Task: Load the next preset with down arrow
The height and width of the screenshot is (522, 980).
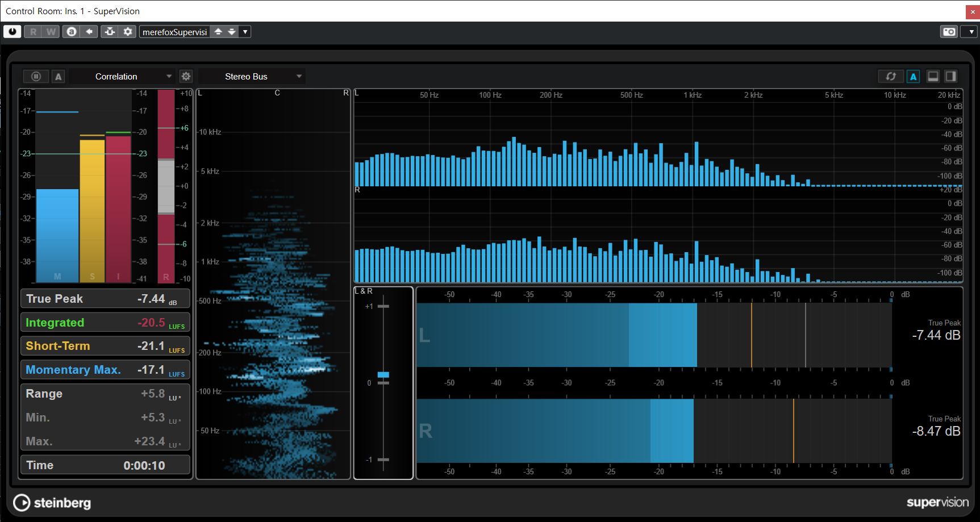Action: pos(232,32)
